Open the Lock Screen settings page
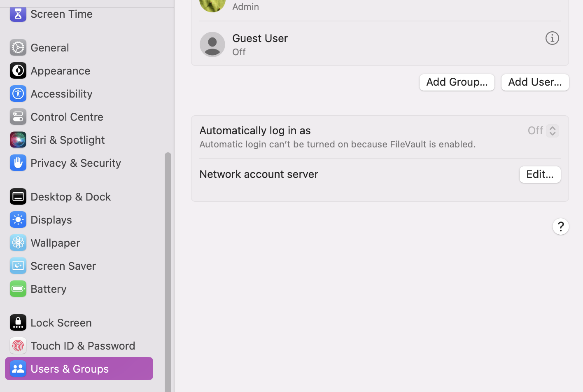The image size is (583, 392). [18, 322]
